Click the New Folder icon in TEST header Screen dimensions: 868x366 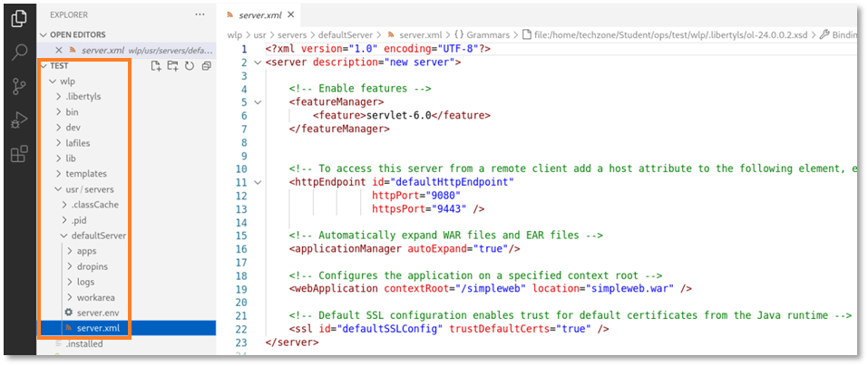(172, 66)
